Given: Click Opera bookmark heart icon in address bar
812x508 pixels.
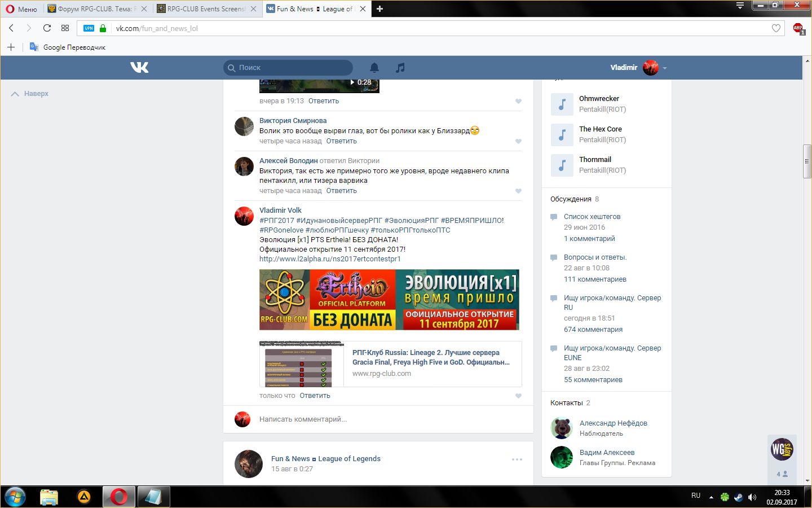Looking at the screenshot, I should [776, 28].
